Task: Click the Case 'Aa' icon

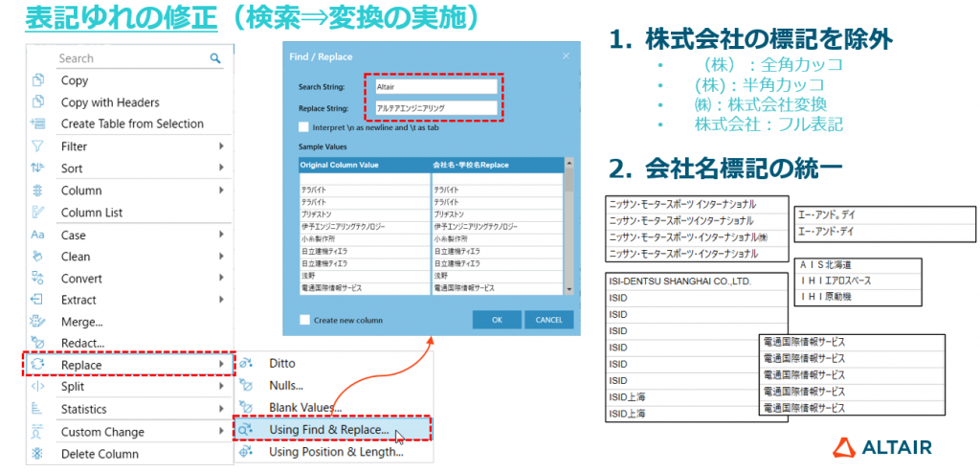Action: click(37, 236)
